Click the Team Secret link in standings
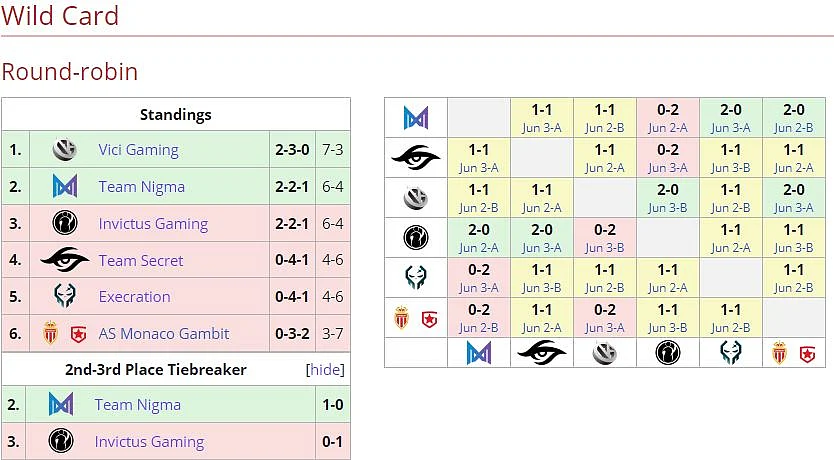Screen dimensions: 834x460 tap(141, 261)
